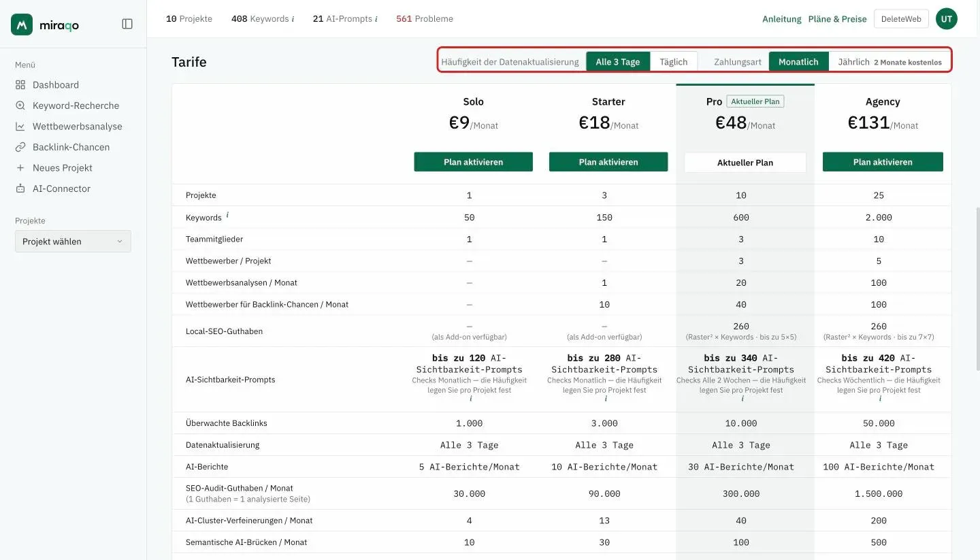Click the info icon next to Keywords counter

pyautogui.click(x=293, y=19)
